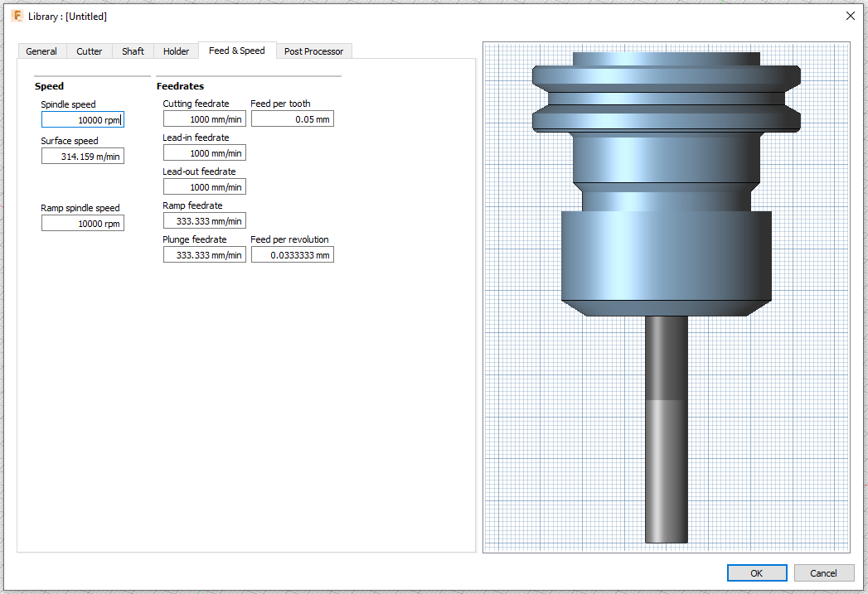Confirm with the OK button
This screenshot has width=868, height=594.
[757, 573]
